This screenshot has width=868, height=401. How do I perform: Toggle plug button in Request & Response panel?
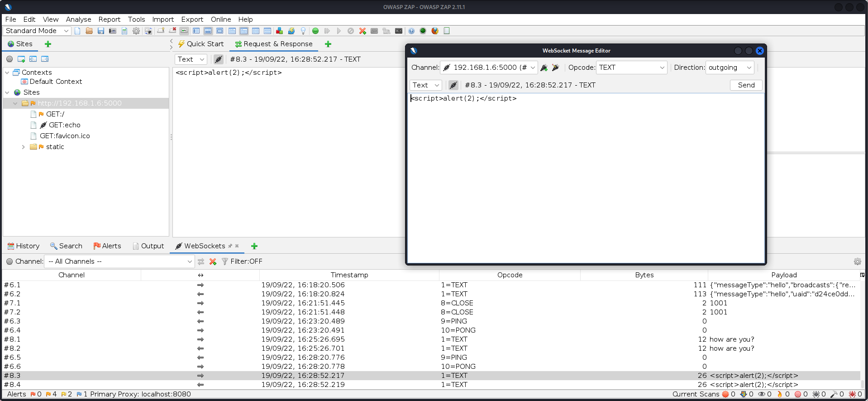tap(218, 59)
